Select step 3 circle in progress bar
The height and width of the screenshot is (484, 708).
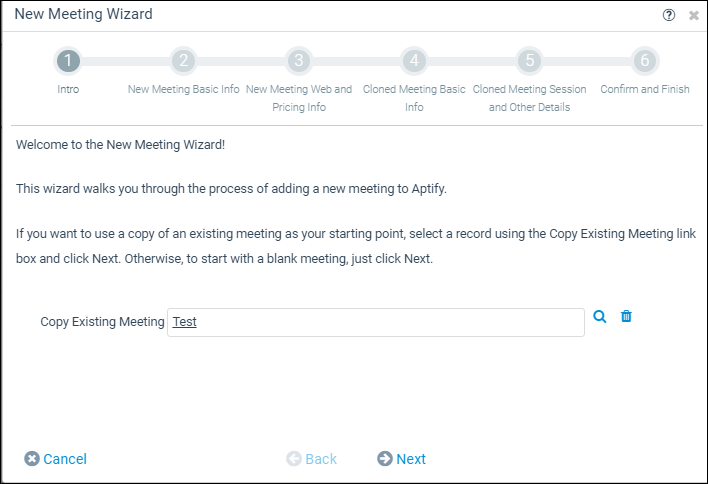point(299,60)
